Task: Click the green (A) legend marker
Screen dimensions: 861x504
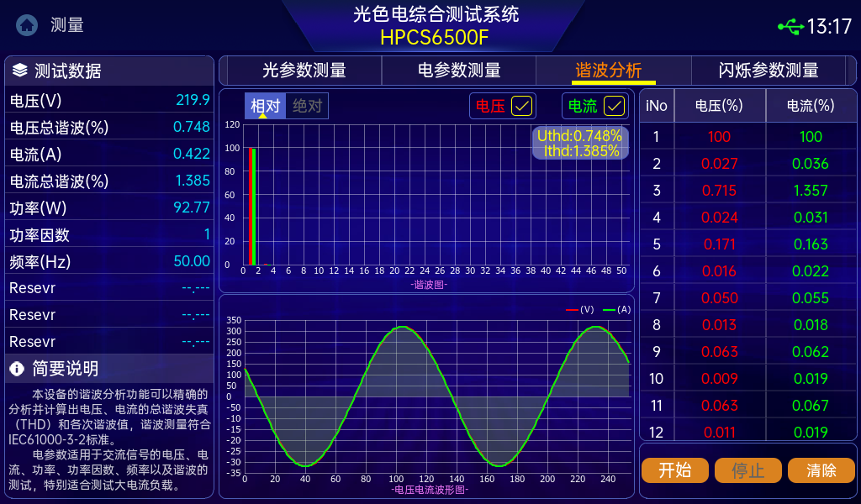Action: (x=609, y=310)
